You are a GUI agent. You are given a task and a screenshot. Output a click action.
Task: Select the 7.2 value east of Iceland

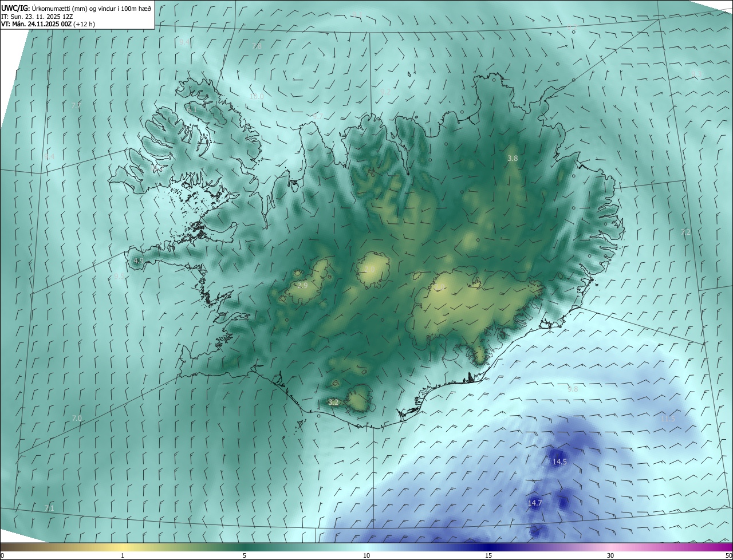[685, 232]
